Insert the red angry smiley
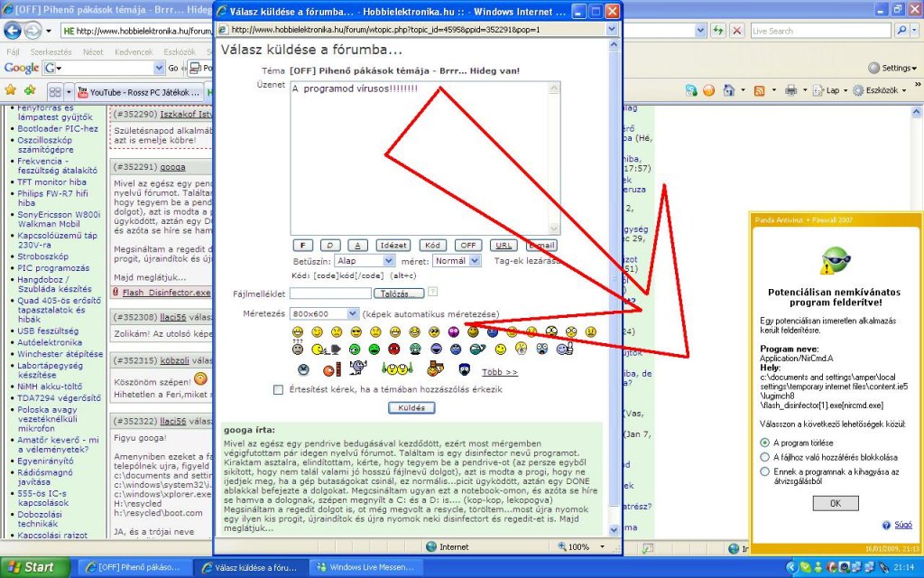 394,350
